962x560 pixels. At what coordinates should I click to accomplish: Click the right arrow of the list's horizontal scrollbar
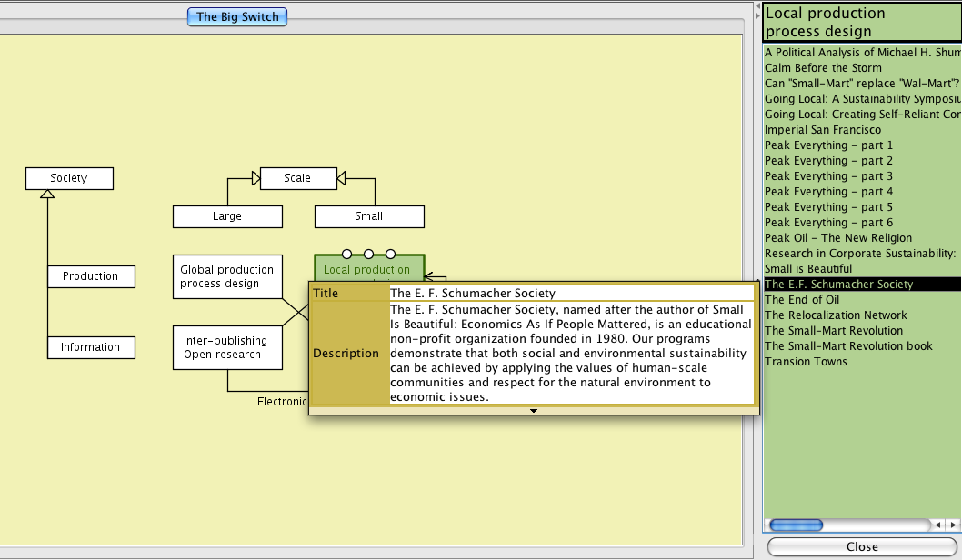click(952, 525)
